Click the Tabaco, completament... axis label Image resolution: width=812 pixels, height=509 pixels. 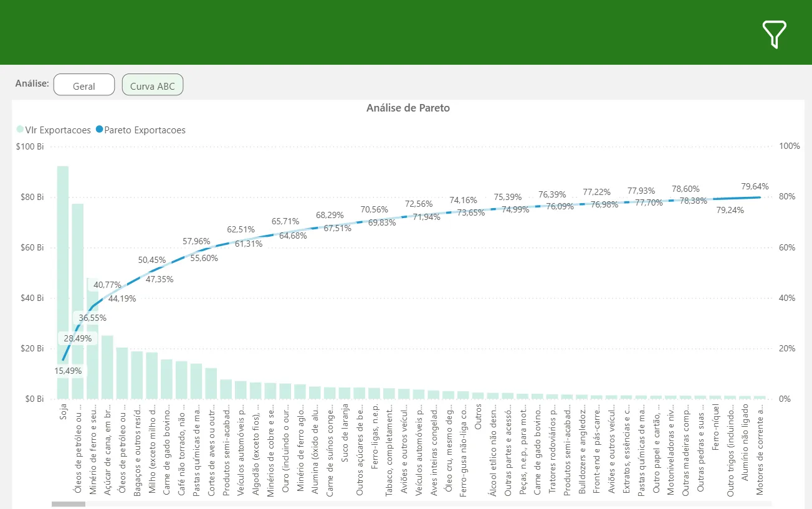coord(389,450)
